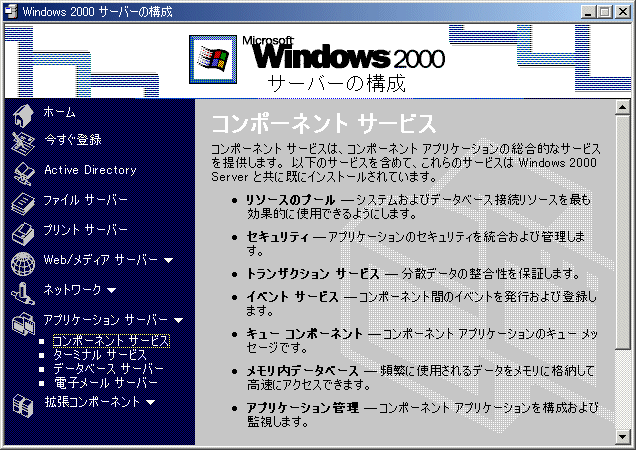
Task: Open the ホーム menu item
Action: click(60, 112)
